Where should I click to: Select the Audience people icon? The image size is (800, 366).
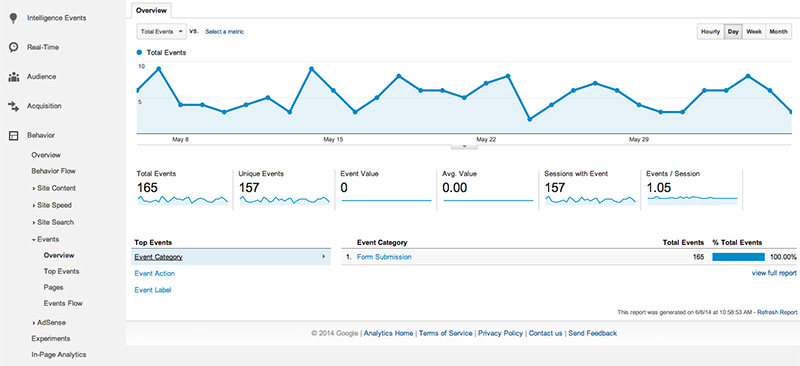(14, 77)
